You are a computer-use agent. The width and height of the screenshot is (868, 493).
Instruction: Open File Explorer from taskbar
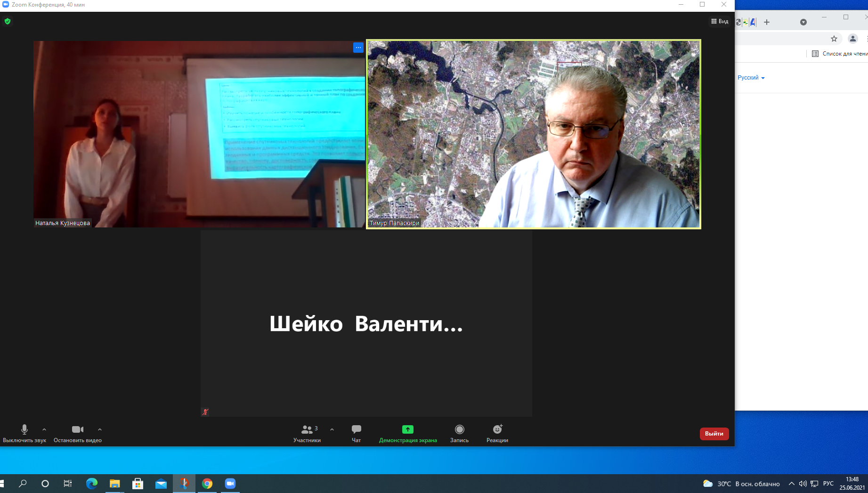[x=115, y=484]
